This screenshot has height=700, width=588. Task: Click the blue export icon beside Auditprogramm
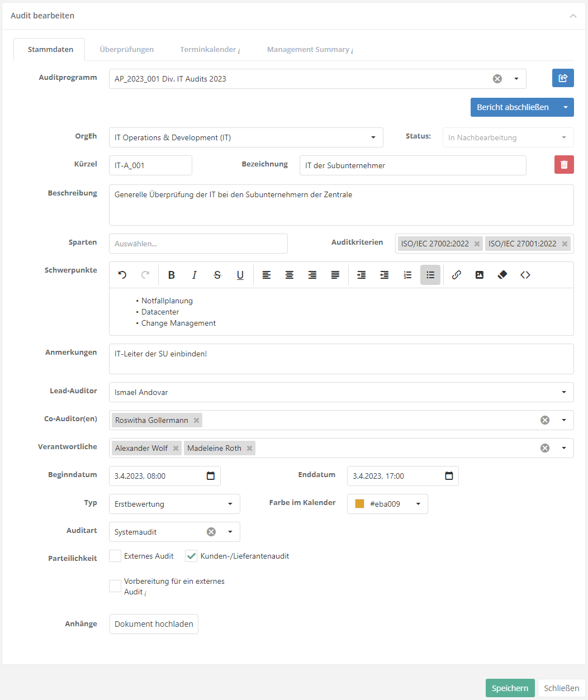coord(563,78)
